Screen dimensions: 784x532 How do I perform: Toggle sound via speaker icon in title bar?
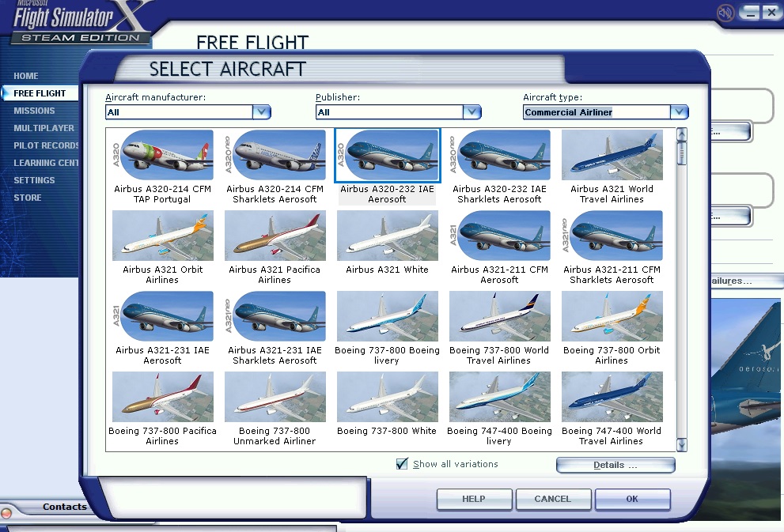point(725,13)
